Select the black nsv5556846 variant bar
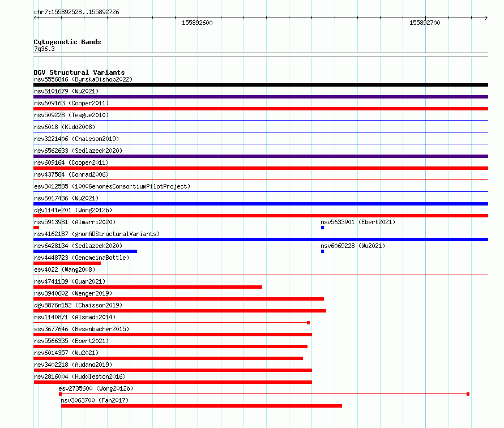 [260, 85]
